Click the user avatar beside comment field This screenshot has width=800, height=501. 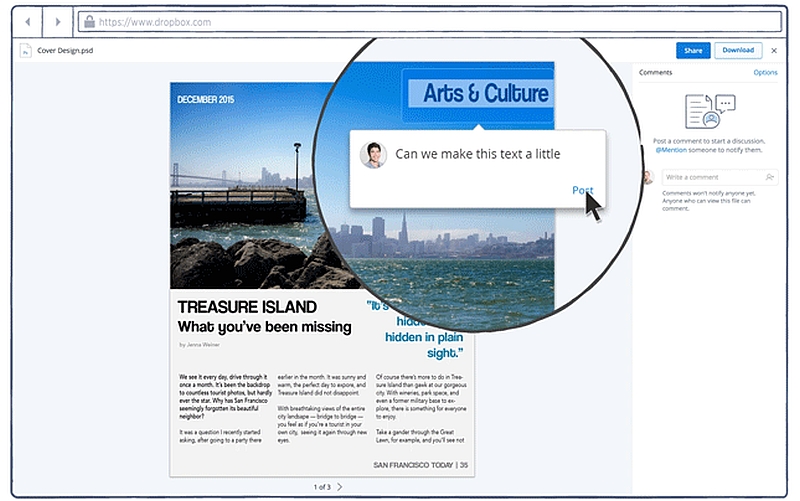pos(648,177)
